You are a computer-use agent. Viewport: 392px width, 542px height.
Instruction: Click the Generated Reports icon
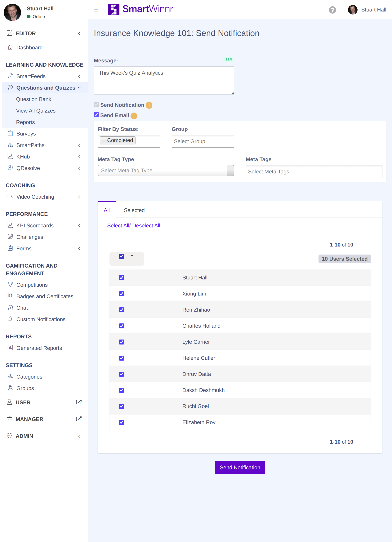[10, 348]
